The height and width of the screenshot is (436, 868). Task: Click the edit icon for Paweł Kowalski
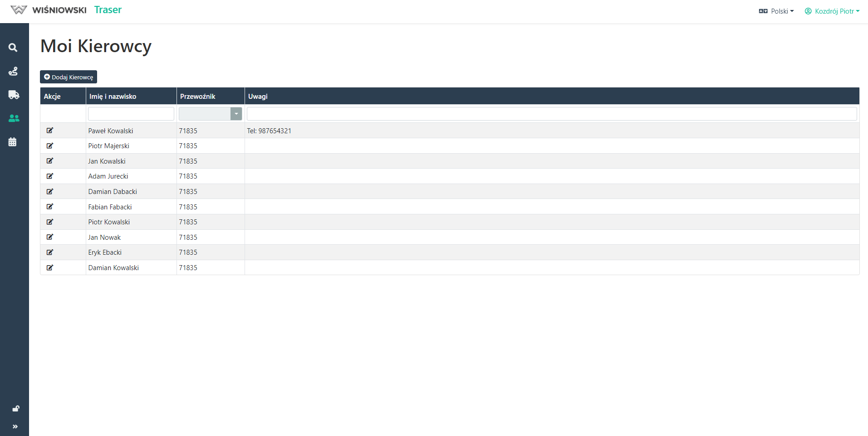click(x=50, y=131)
